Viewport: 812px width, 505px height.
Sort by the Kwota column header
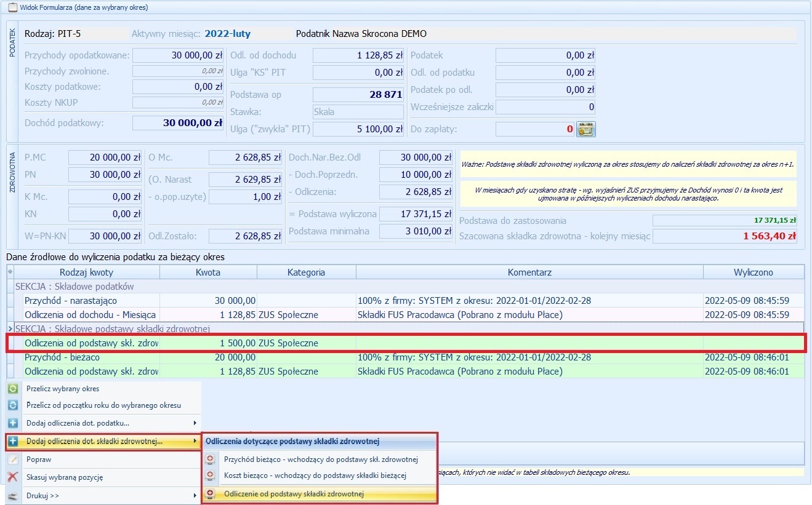point(208,272)
